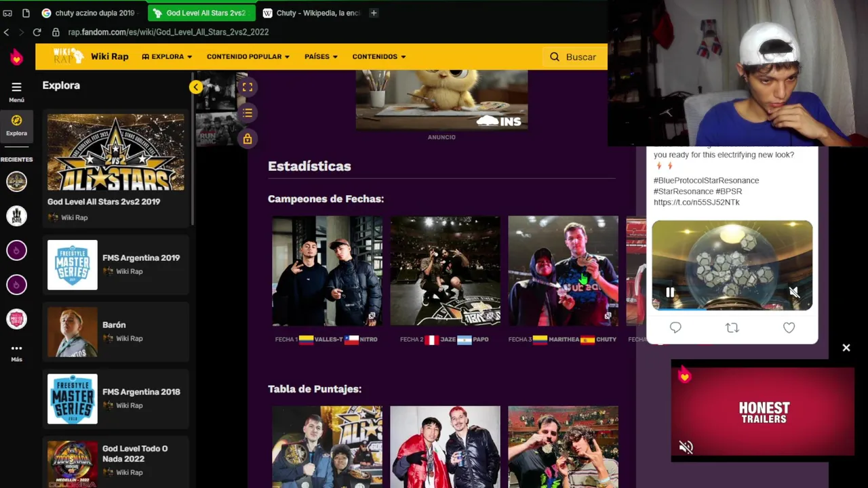This screenshot has width=868, height=488.
Task: Click the browser address bar URL
Action: (168, 32)
